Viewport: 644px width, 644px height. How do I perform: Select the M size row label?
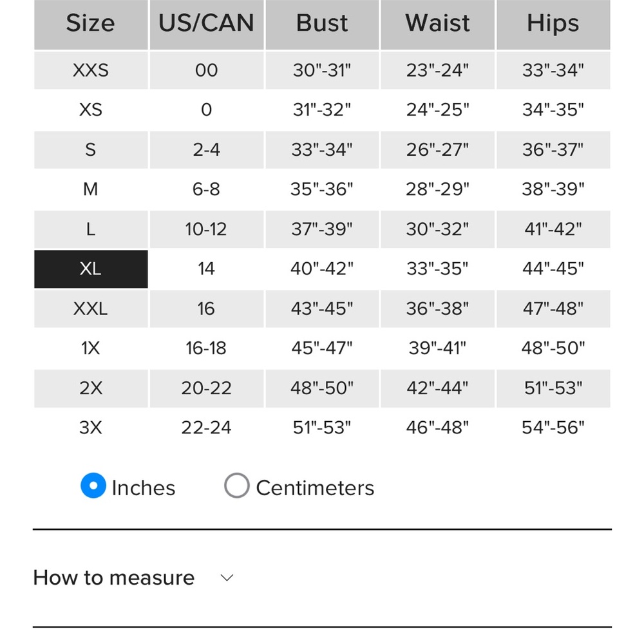pos(91,190)
